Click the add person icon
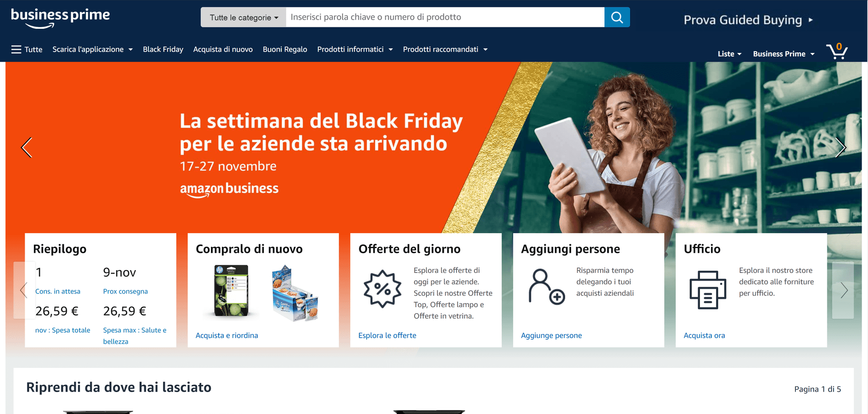Viewport: 868px width, 414px height. [x=547, y=287]
